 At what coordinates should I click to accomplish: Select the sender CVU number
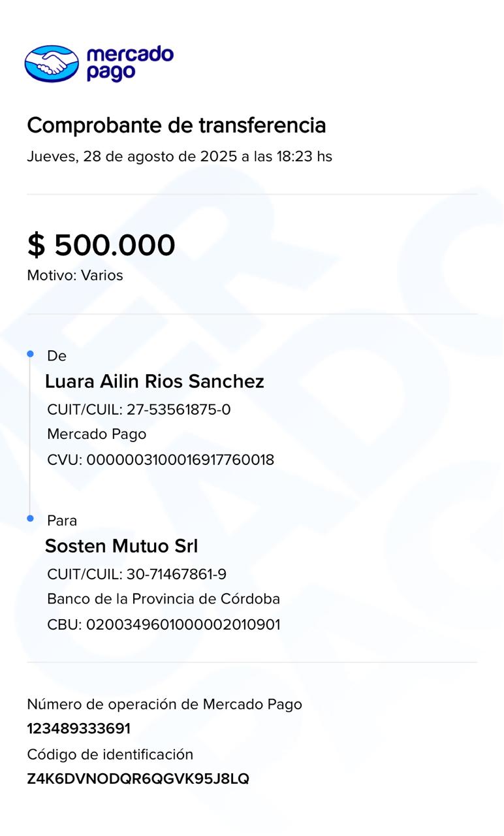point(161,460)
